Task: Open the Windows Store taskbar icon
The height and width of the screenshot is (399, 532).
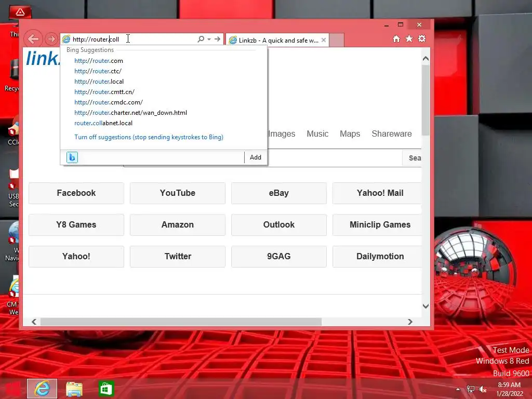Action: click(x=106, y=389)
